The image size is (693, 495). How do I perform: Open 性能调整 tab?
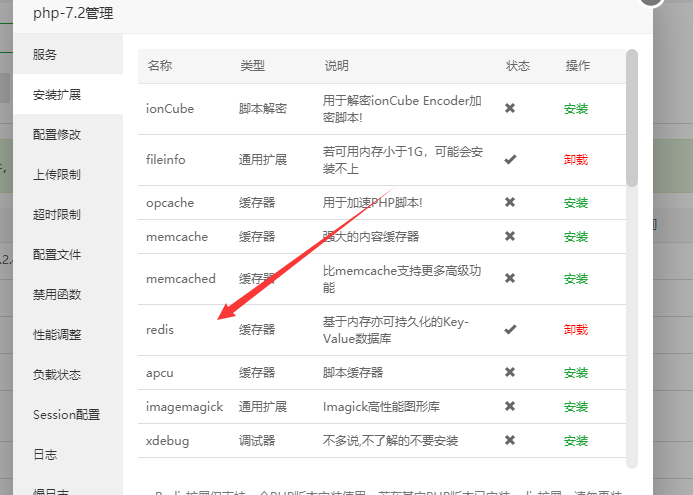click(68, 334)
